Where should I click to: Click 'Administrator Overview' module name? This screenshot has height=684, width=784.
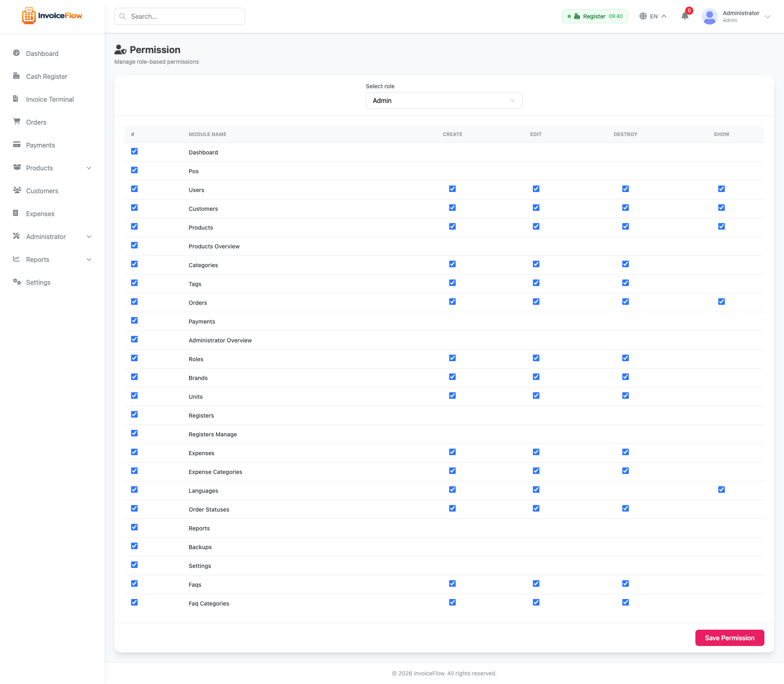pos(220,340)
